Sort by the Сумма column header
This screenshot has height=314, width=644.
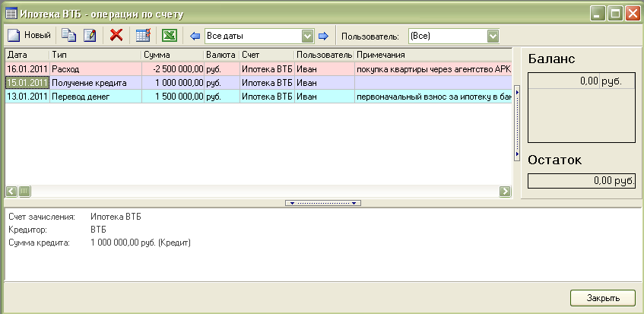click(173, 55)
